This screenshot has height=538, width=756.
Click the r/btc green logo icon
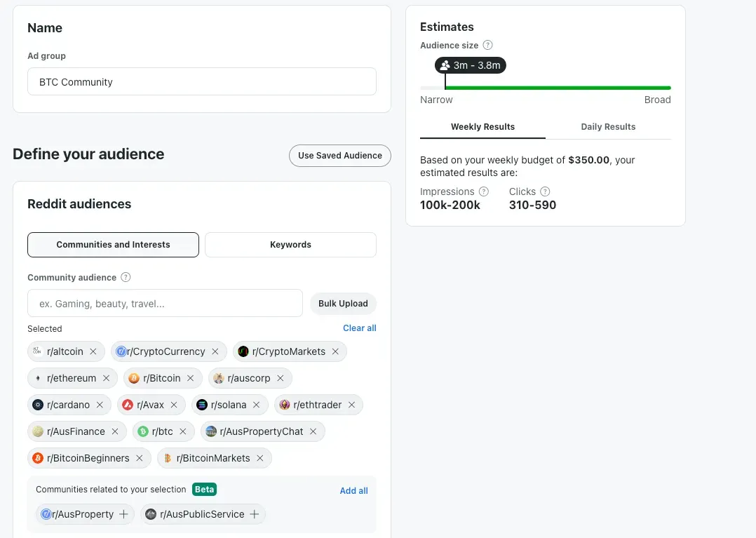[x=143, y=431]
